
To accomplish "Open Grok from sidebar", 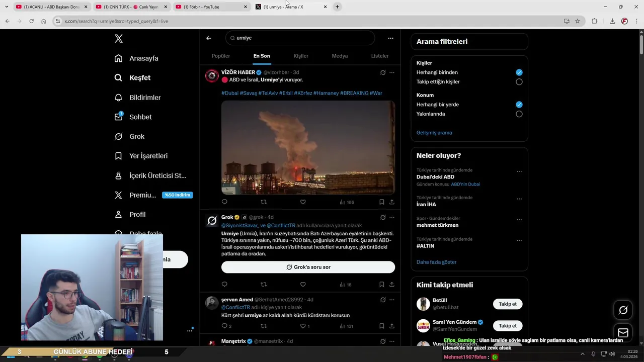I will click(x=129, y=136).
